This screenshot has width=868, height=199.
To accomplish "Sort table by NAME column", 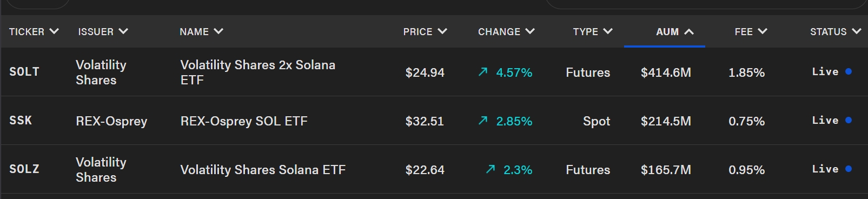I will [201, 31].
